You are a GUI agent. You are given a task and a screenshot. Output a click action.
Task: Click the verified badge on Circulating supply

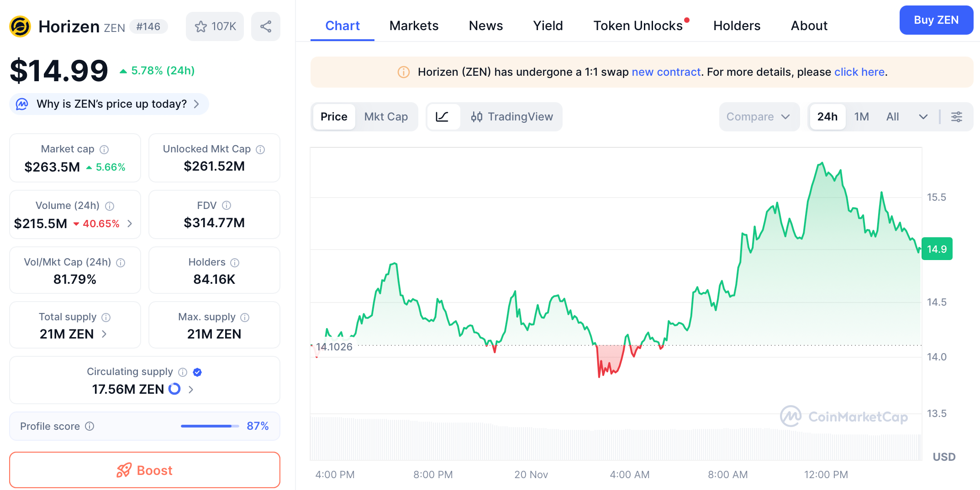(x=197, y=372)
